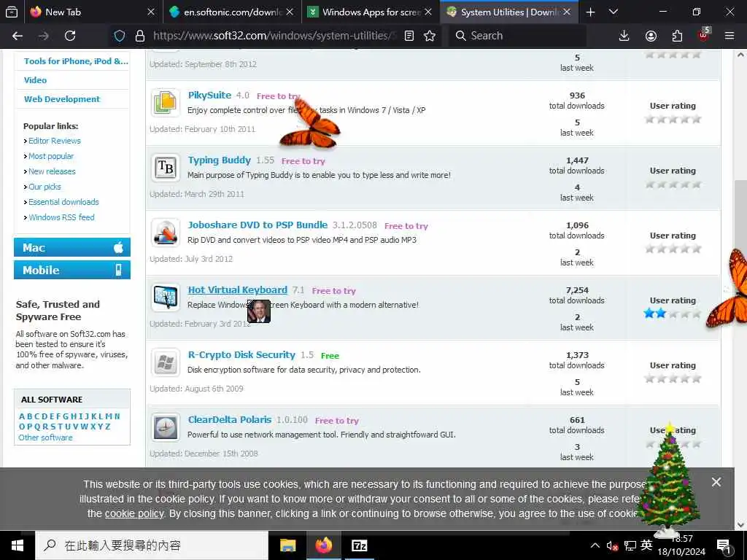Open the Video category link
747x560 pixels.
coord(35,80)
